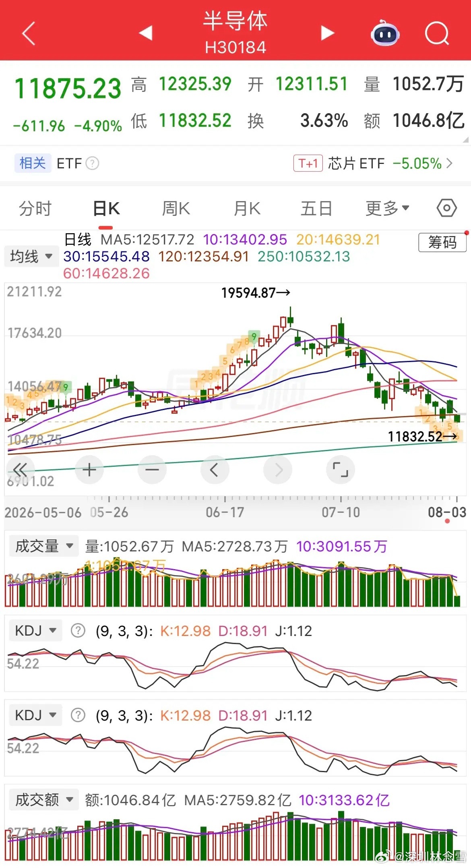Open first KDJ indicator dropdown
The height and width of the screenshot is (868, 471).
[x=35, y=630]
